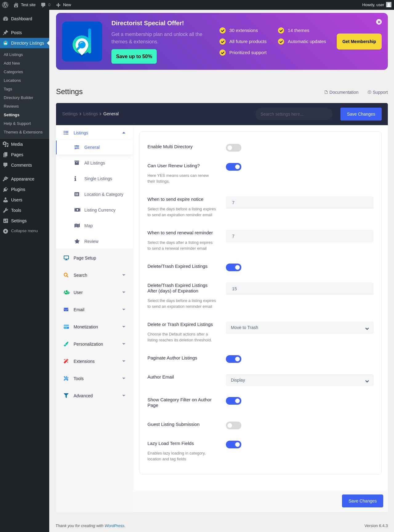Image resolution: width=394 pixels, height=532 pixels.
Task: Expand the Personalization settings section
Action: [124, 344]
